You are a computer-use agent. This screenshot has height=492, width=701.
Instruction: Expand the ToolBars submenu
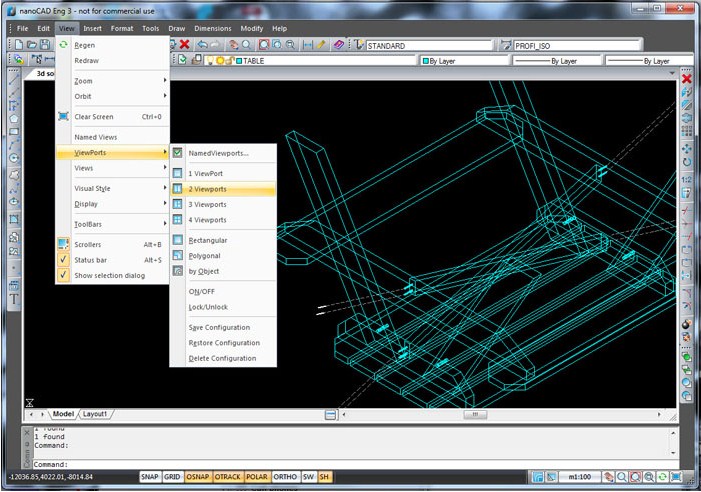coord(112,224)
